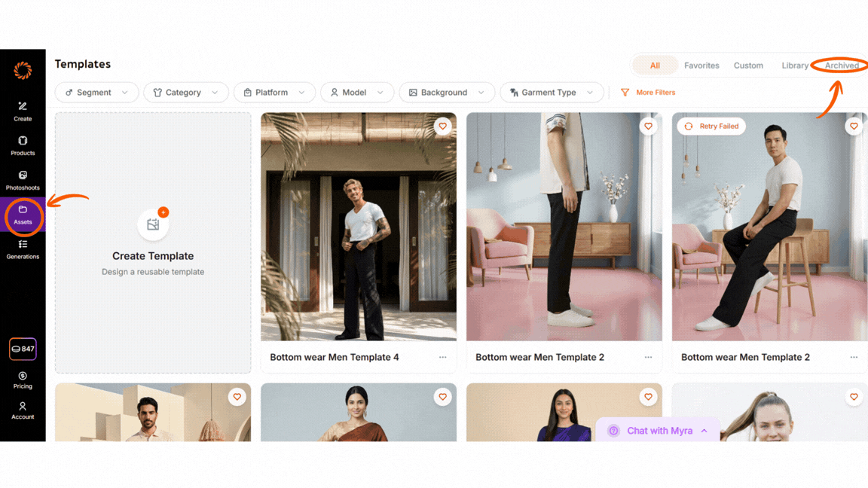Viewport: 868px width, 488px height.
Task: Open the Create panel from the sidebar
Action: click(23, 111)
